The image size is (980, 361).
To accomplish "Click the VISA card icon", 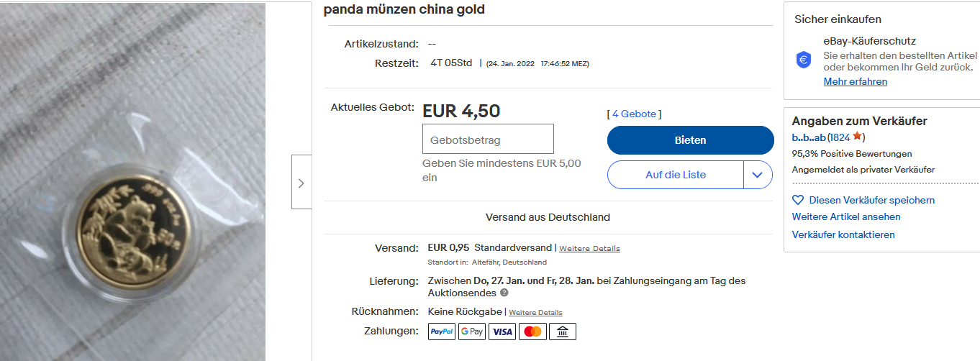I will pyautogui.click(x=502, y=332).
